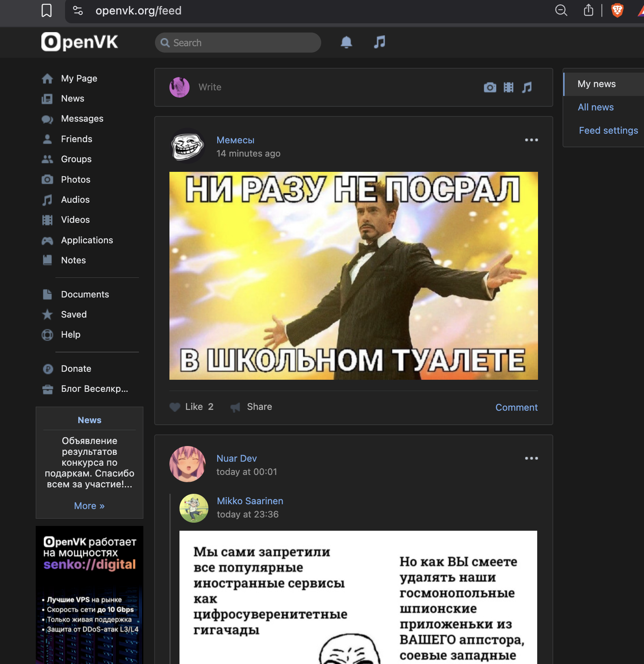644x664 pixels.
Task: Open Brave Shields lion icon
Action: (x=617, y=10)
